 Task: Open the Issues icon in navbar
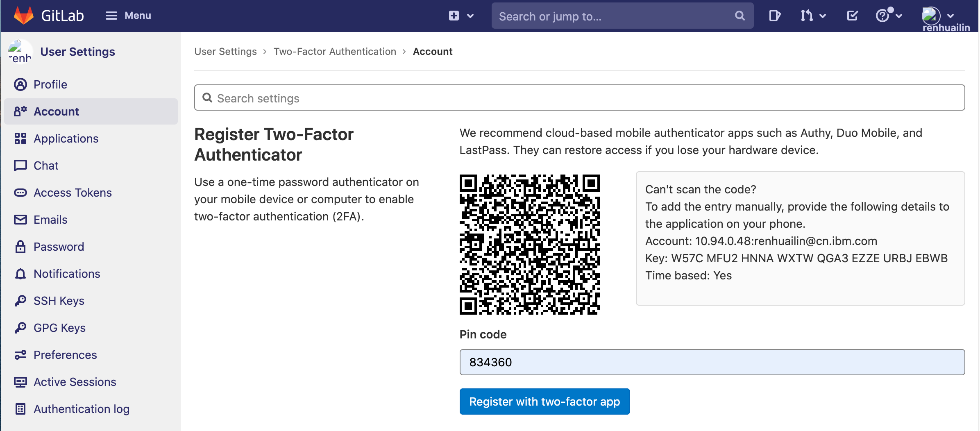click(774, 16)
